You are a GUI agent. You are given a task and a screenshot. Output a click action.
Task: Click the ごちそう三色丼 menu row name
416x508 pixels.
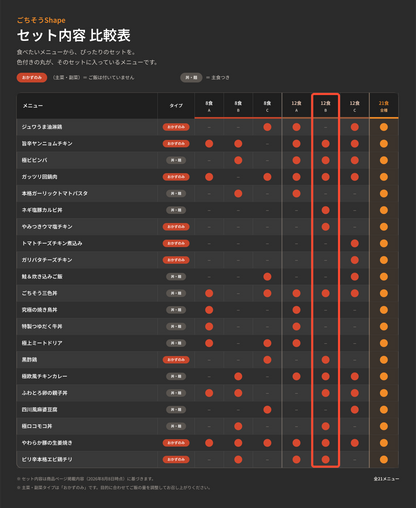tap(39, 293)
